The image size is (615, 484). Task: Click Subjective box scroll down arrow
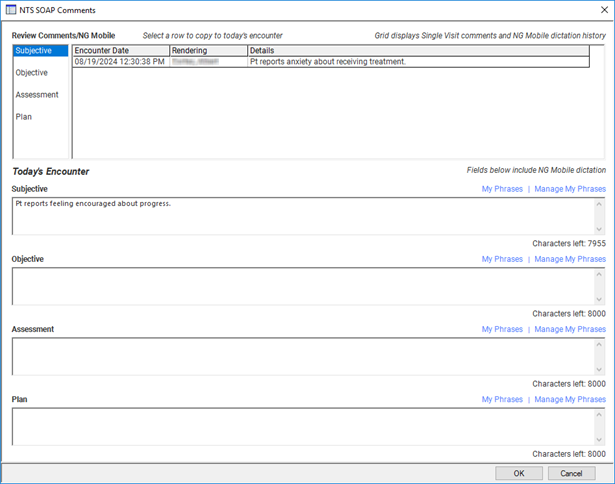[x=599, y=229]
